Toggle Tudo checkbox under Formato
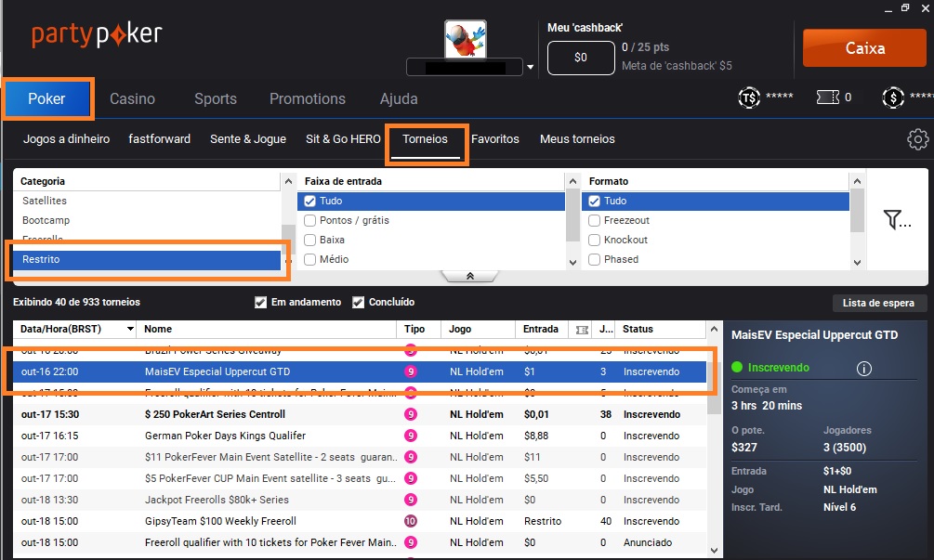This screenshot has height=560, width=934. coord(594,202)
